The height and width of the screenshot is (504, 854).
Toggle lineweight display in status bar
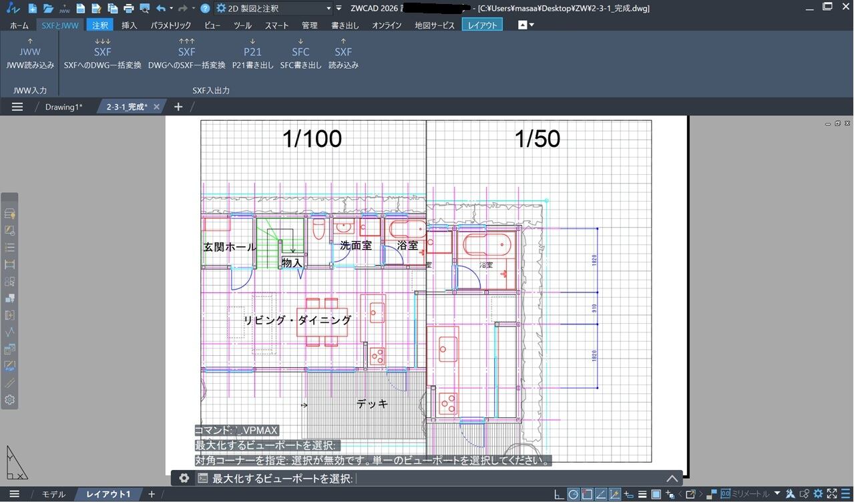642,495
